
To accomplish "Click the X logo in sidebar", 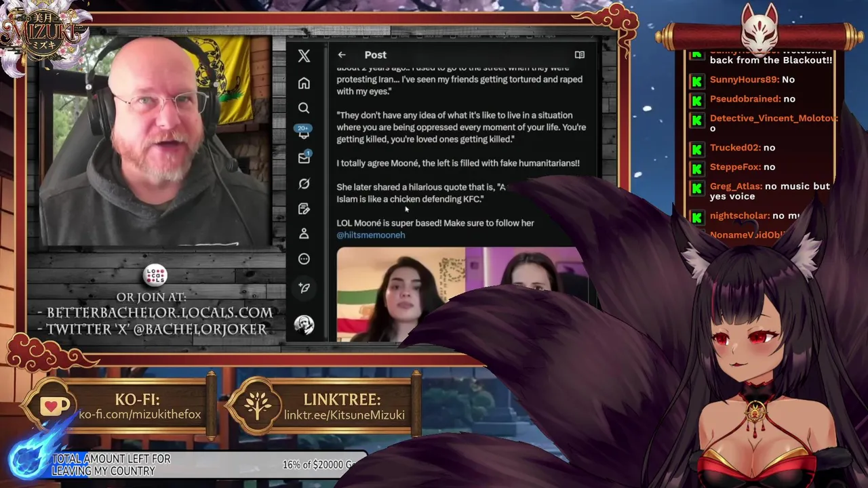I will click(x=304, y=57).
